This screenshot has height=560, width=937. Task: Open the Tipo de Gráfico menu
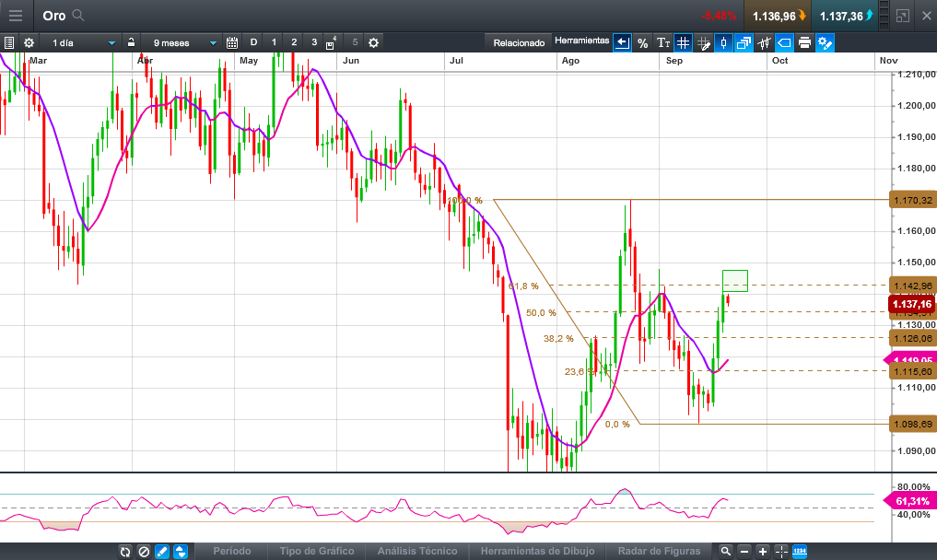[x=316, y=551]
